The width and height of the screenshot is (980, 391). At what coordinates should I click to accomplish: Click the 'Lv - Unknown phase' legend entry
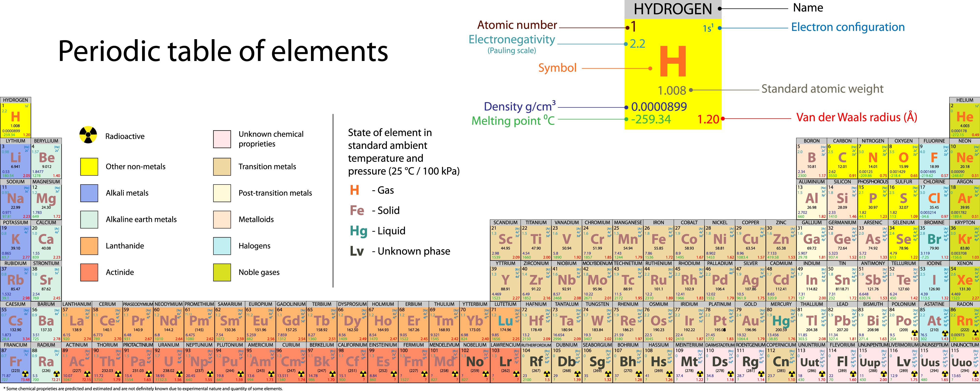point(400,251)
